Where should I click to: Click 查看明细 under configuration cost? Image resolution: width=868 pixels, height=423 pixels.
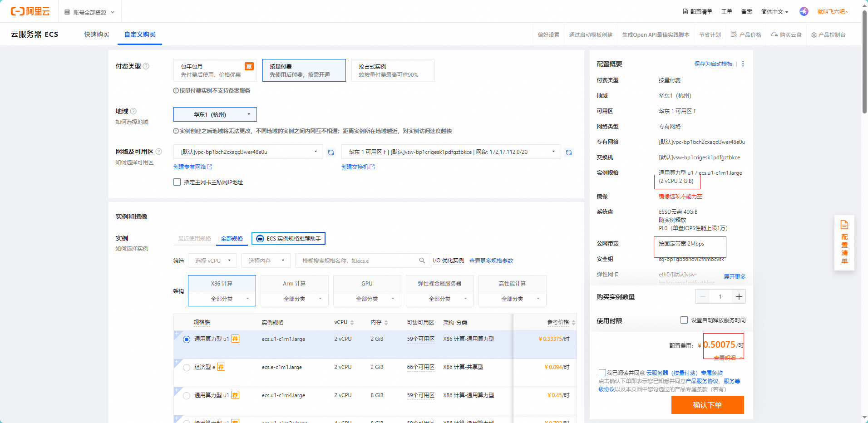tap(725, 358)
